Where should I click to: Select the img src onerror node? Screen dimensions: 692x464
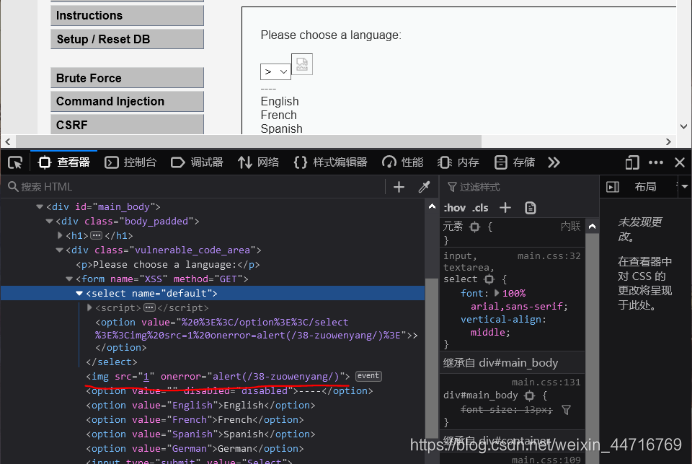[x=218, y=377]
